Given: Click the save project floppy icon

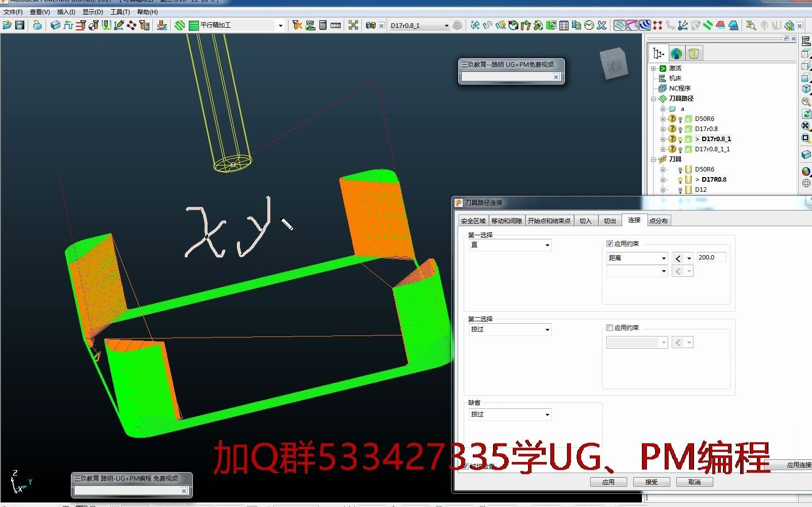Looking at the screenshot, I should click(x=20, y=25).
